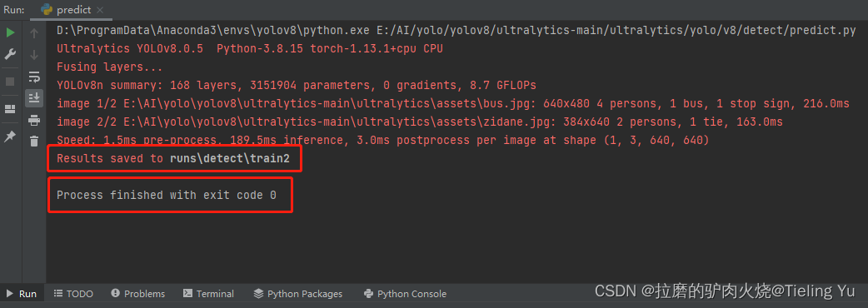Open the Terminal tool window

pos(209,294)
